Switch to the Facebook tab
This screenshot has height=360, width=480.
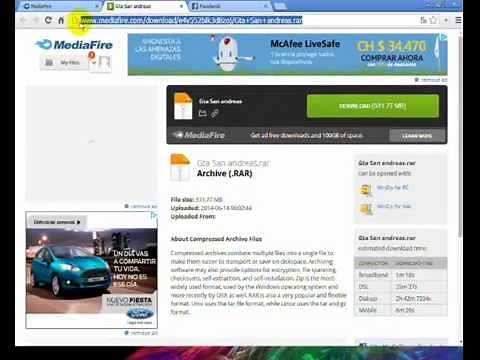(x=228, y=6)
